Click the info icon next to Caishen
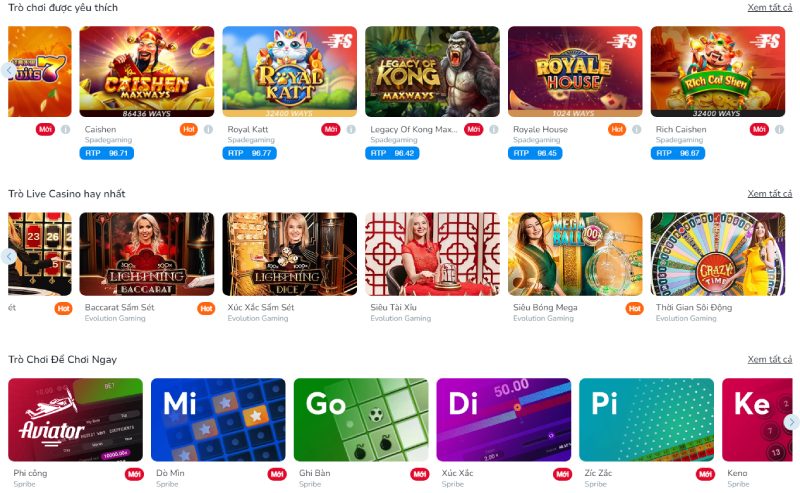800x493 pixels. 208,130
